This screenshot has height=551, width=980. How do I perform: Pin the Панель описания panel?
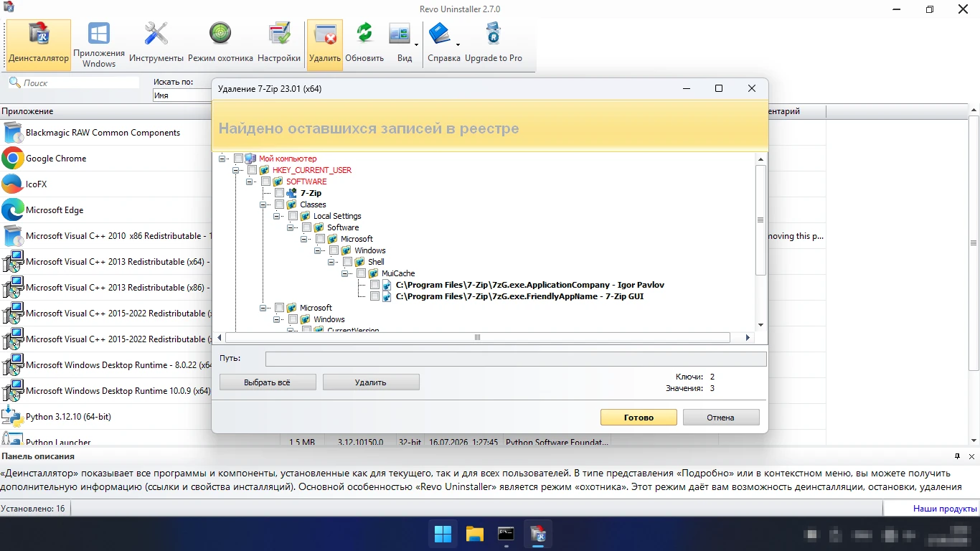coord(958,456)
